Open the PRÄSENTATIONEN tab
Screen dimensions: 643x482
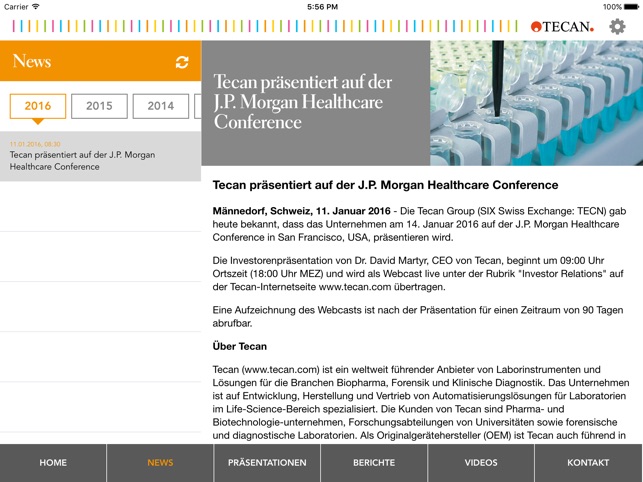click(x=267, y=463)
